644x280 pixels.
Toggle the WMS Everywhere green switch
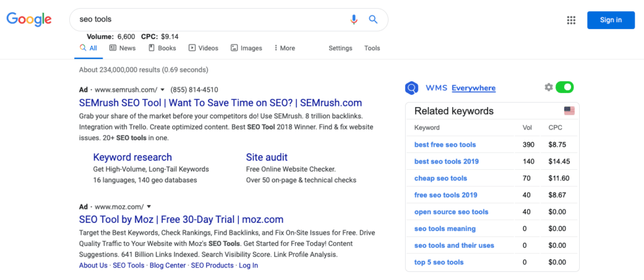[x=564, y=87]
